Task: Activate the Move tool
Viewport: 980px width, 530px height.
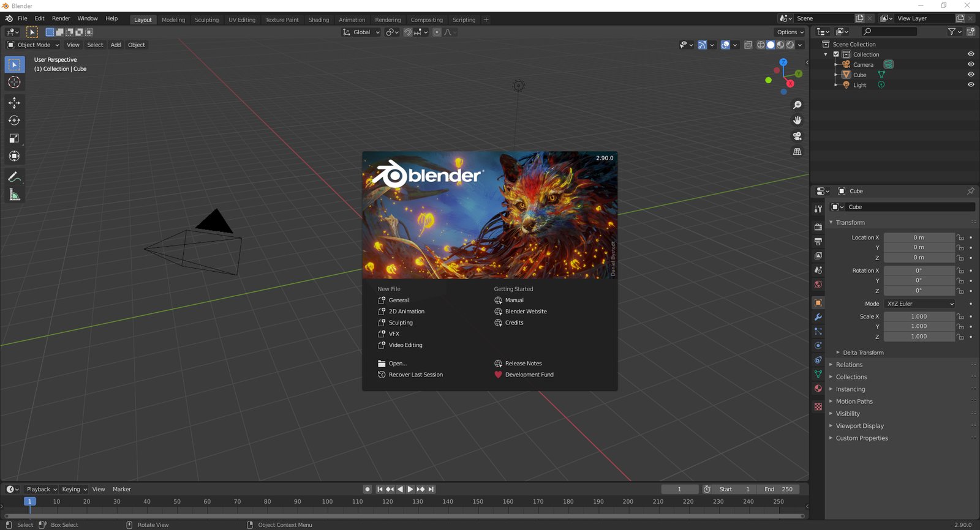Action: click(x=14, y=103)
